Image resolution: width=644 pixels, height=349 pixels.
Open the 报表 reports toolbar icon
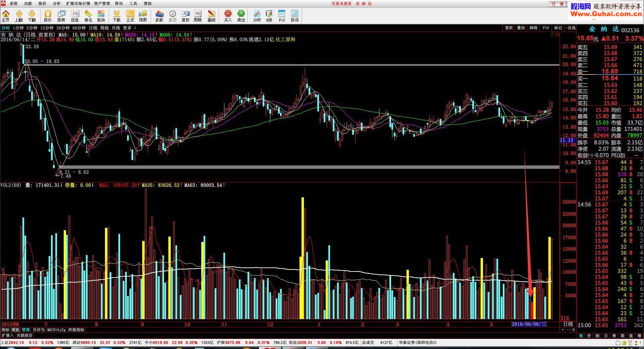[x=61, y=16]
